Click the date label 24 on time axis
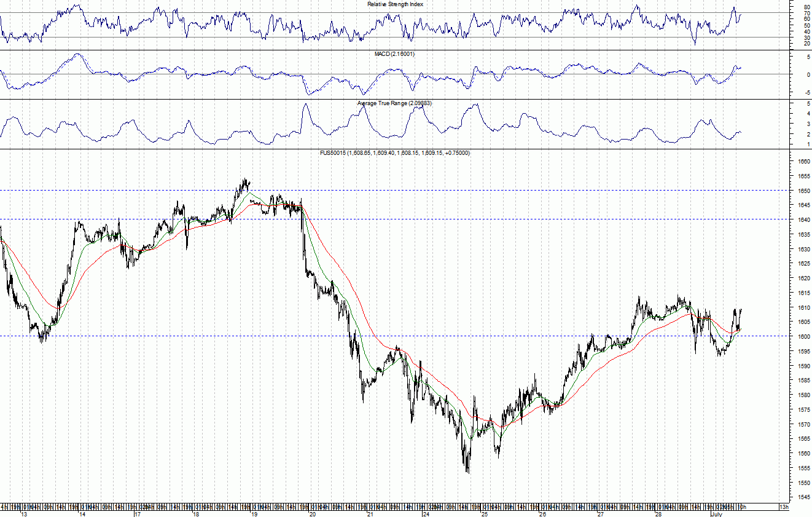812x517 pixels. coord(426,513)
